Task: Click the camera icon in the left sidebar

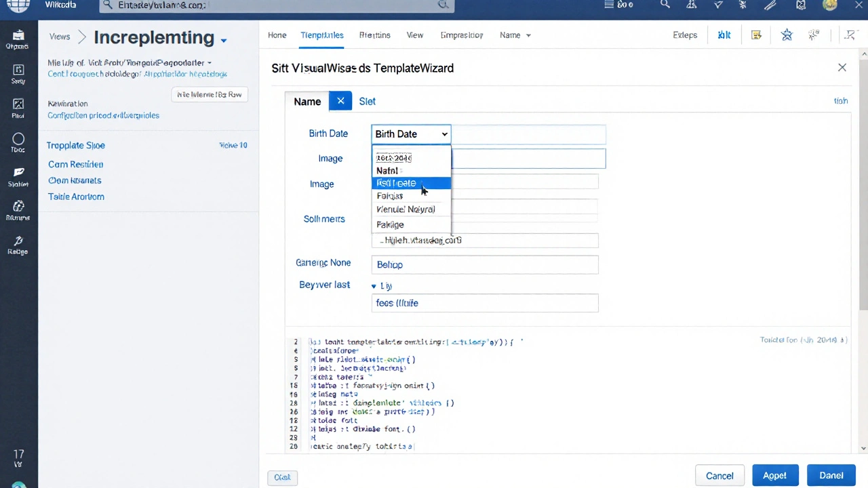Action: coord(18,37)
